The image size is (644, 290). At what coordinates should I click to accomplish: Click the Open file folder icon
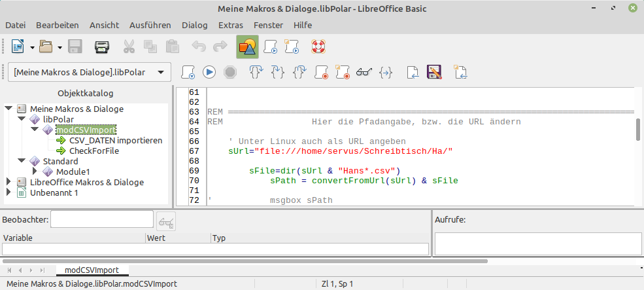tap(46, 47)
